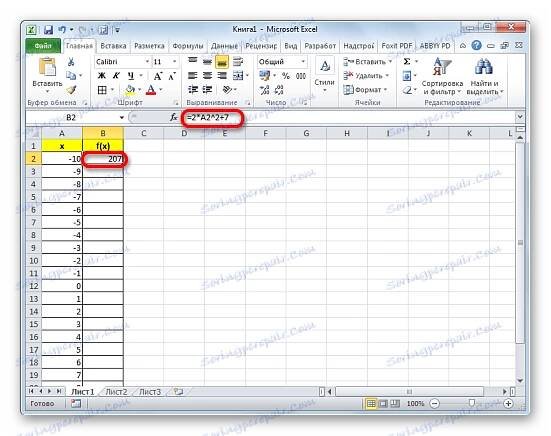Screen dimensions: 551x436
Task: Switch to the Данные ribbon tab
Action: click(x=224, y=46)
